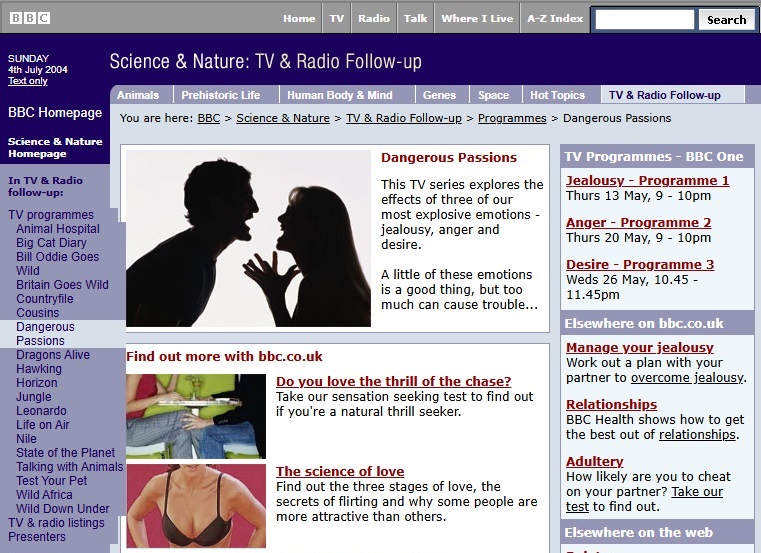Open Wild Africa in the sidebar
Viewport: 761px width, 553px height.
click(x=44, y=495)
